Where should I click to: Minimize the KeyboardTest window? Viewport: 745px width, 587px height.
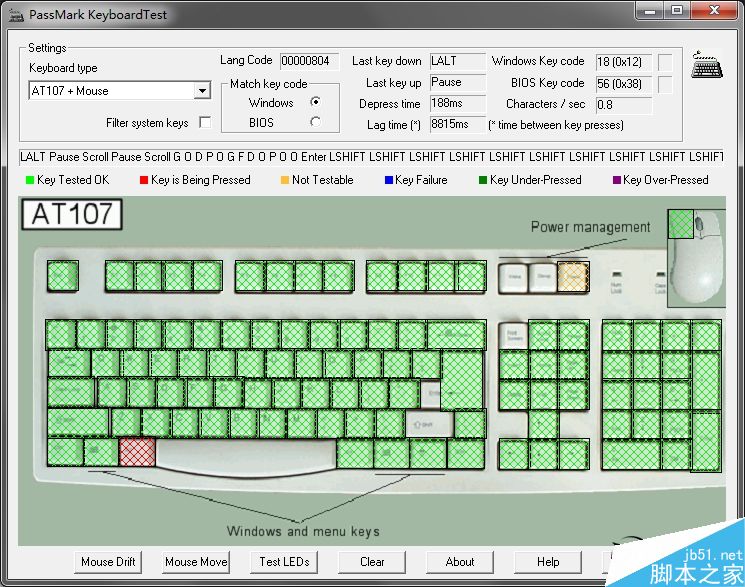coord(649,10)
